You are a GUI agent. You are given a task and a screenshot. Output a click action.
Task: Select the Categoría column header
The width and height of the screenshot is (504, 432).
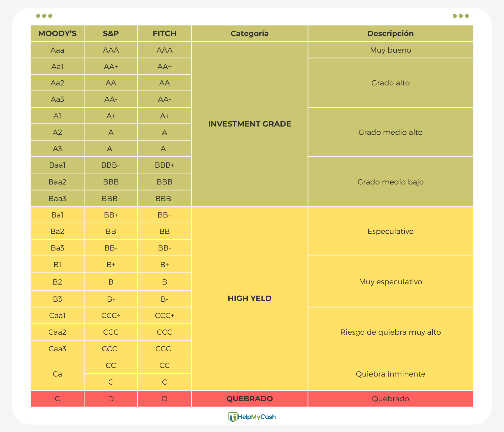[x=249, y=33]
